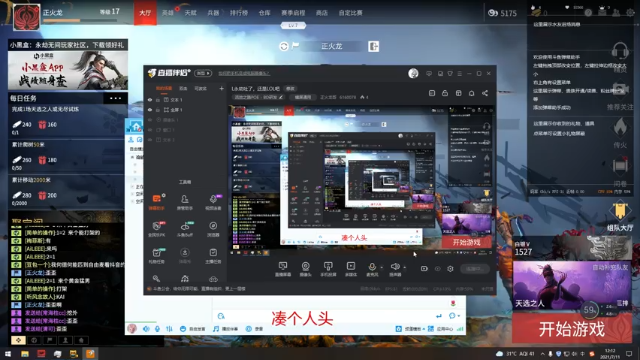640x360 pixels.
Task: Toggle visibility of the 全屏 1 source
Action: tap(150, 110)
